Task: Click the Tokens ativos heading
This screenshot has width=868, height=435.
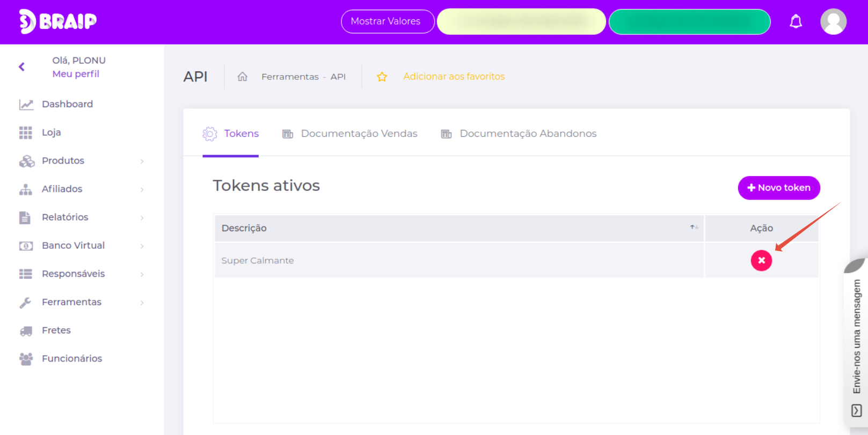Action: point(266,186)
